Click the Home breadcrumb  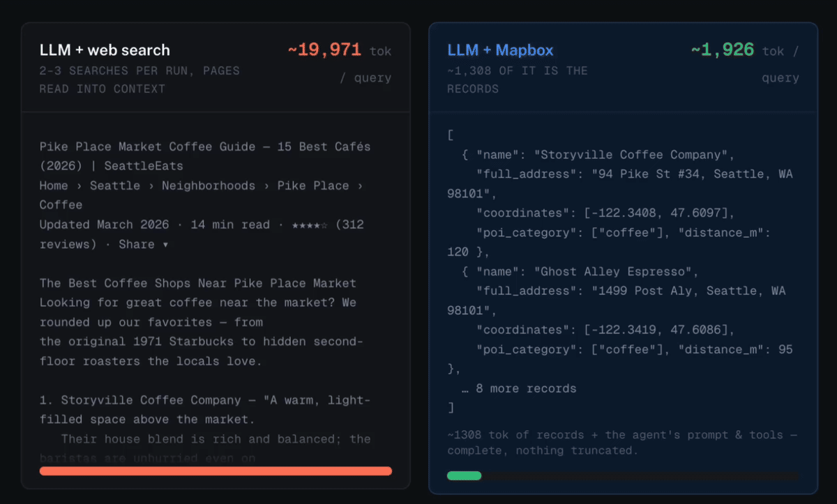click(54, 185)
